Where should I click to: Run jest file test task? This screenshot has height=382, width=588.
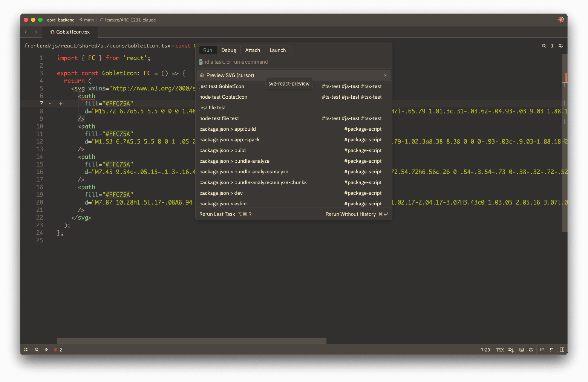[294, 108]
